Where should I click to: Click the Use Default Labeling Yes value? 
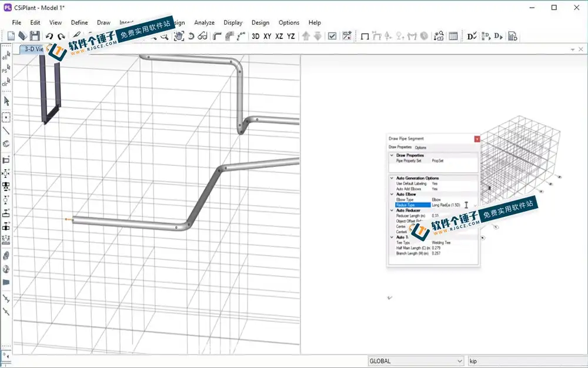coord(435,183)
